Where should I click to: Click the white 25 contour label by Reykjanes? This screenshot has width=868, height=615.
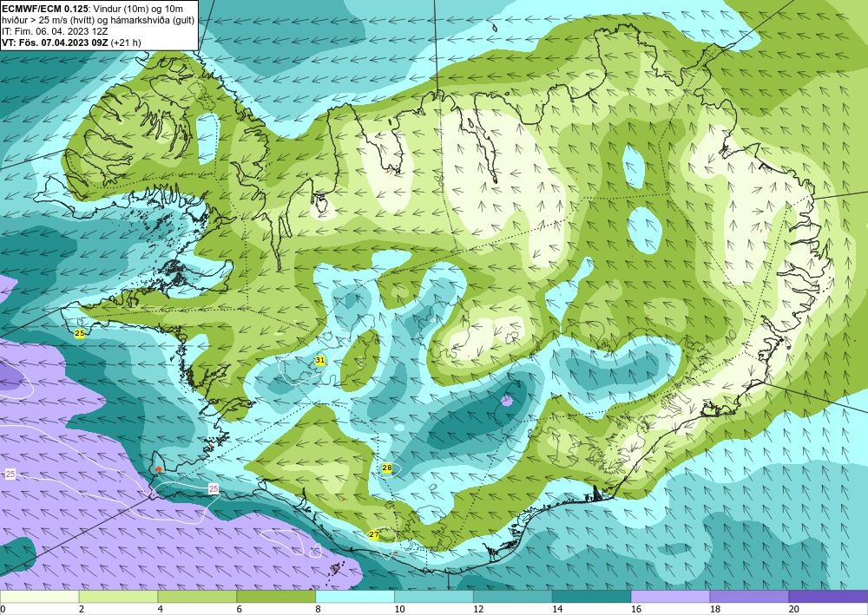[x=214, y=488]
